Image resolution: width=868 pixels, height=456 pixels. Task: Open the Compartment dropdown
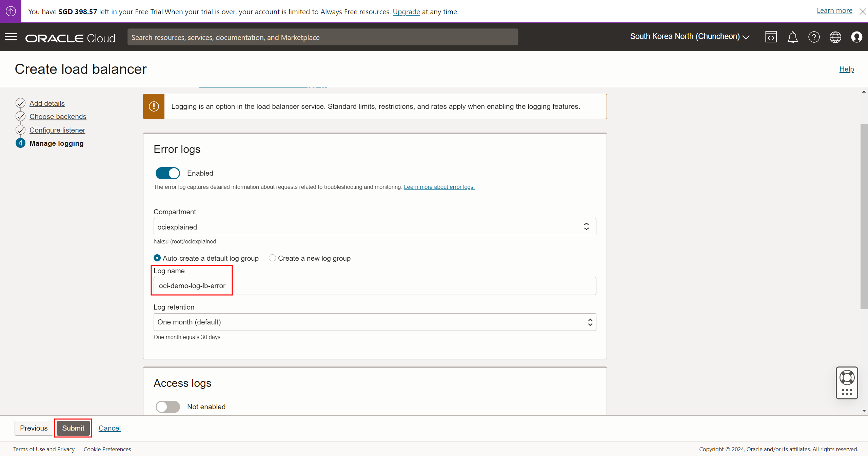tap(375, 227)
